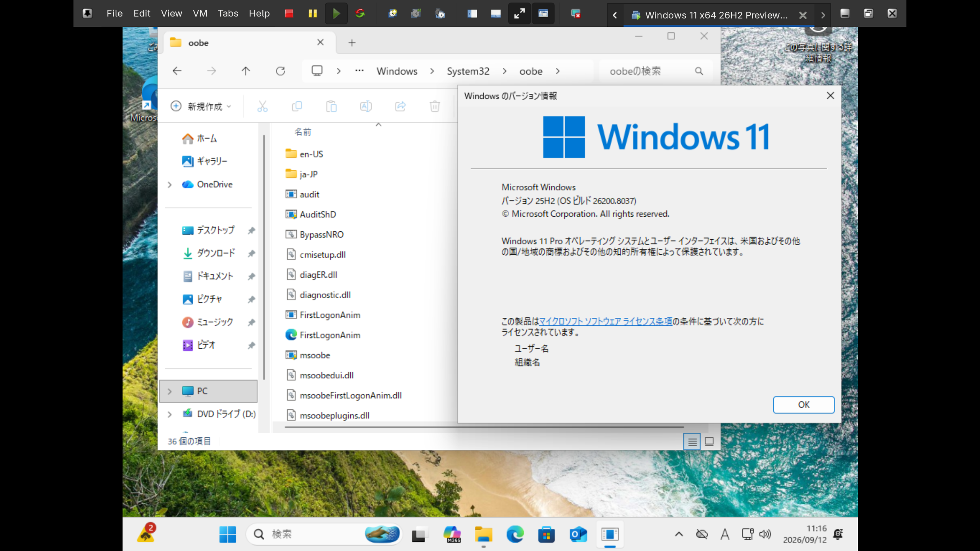Refresh the oobe folder view
980x551 pixels.
point(280,71)
